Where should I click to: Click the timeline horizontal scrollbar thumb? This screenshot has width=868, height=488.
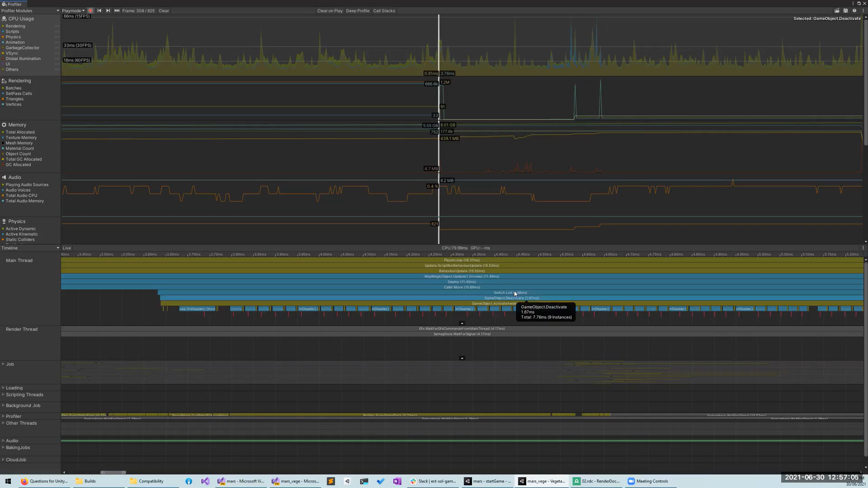coord(113,472)
